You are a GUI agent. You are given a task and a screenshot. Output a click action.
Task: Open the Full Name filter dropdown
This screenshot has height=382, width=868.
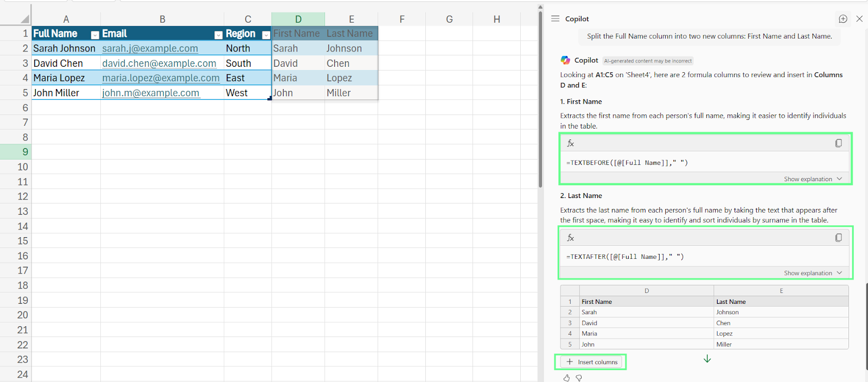tap(95, 35)
